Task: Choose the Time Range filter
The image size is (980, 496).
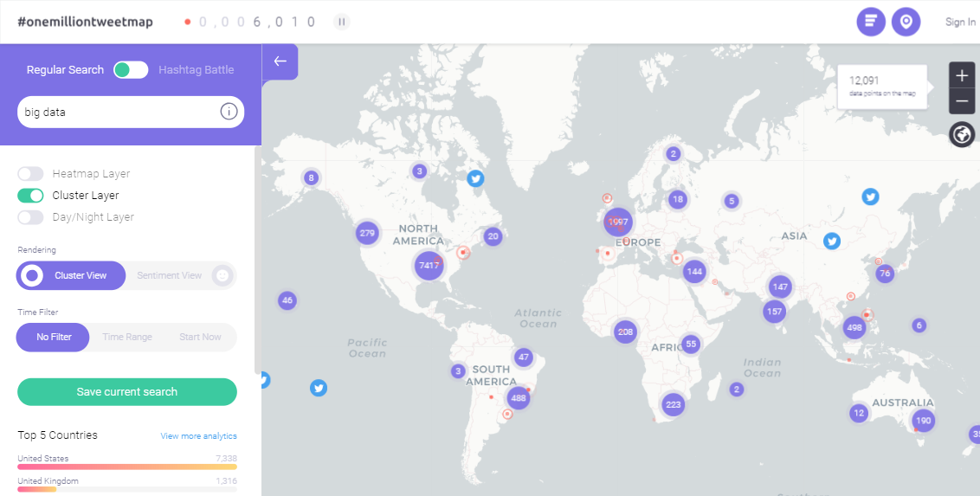Action: point(127,338)
